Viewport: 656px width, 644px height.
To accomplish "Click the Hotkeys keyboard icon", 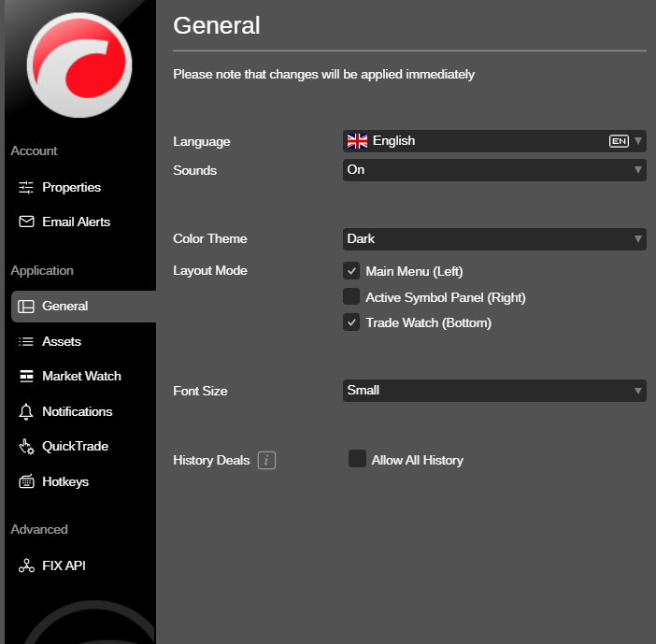I will coord(26,481).
